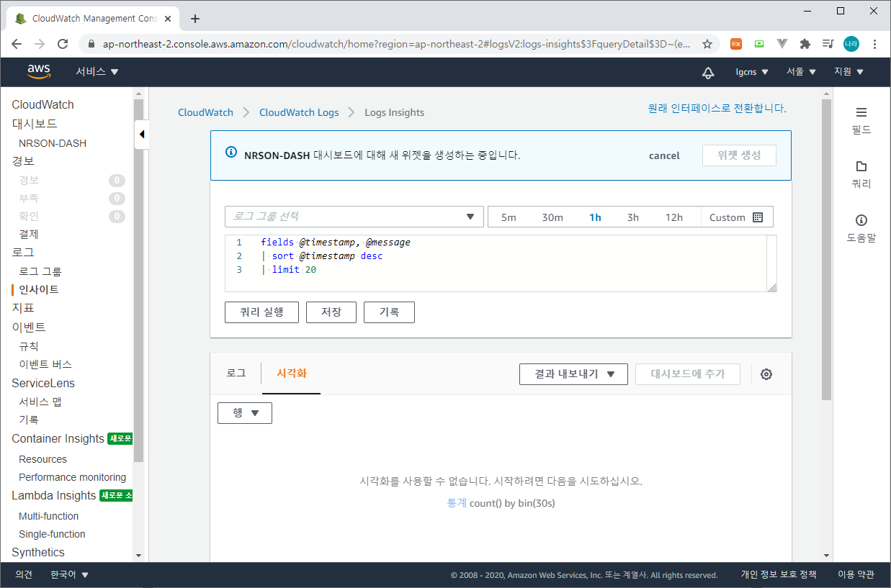The image size is (891, 588).
Task: Open the media control toolbar icon
Action: (x=828, y=44)
